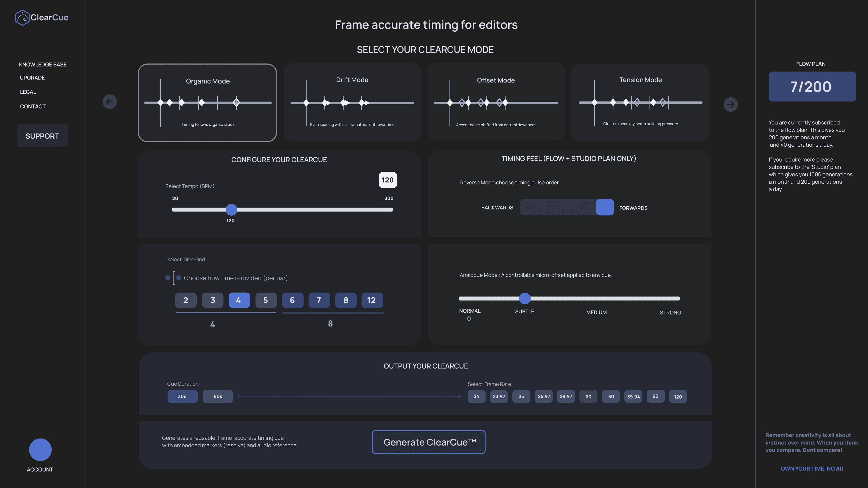Choose the 23.97 frame rate option

coord(499,396)
